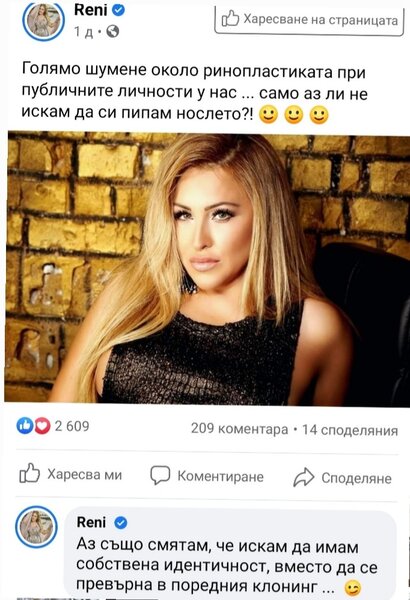Click the share arrow icon
The image size is (410, 600).
tap(304, 477)
